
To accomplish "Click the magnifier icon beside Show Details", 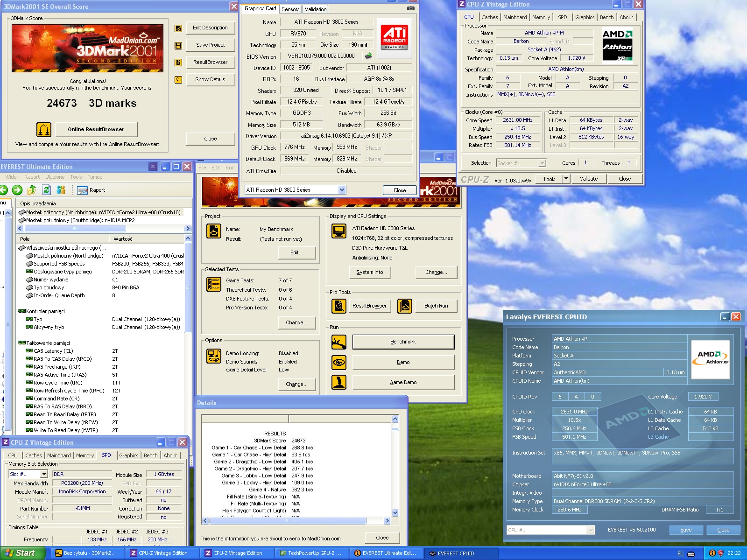I will (x=178, y=80).
